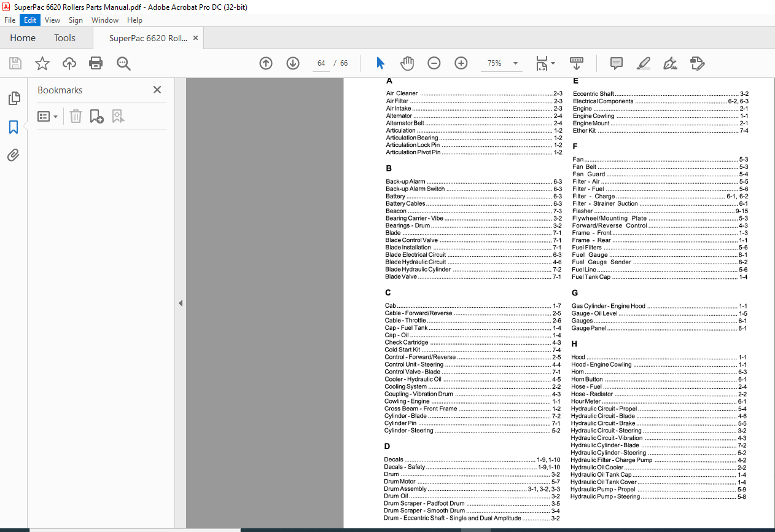The image size is (775, 532).
Task: Add a new bookmark icon
Action: (97, 116)
